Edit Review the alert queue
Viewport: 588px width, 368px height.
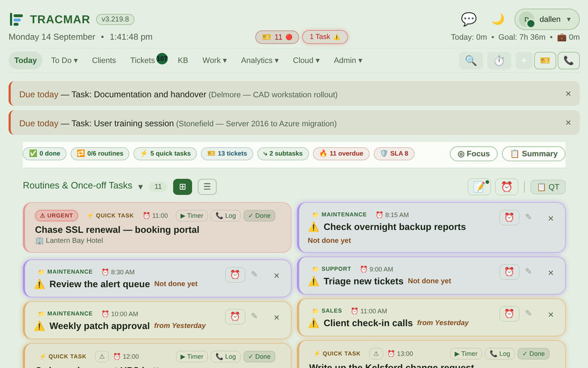click(254, 274)
